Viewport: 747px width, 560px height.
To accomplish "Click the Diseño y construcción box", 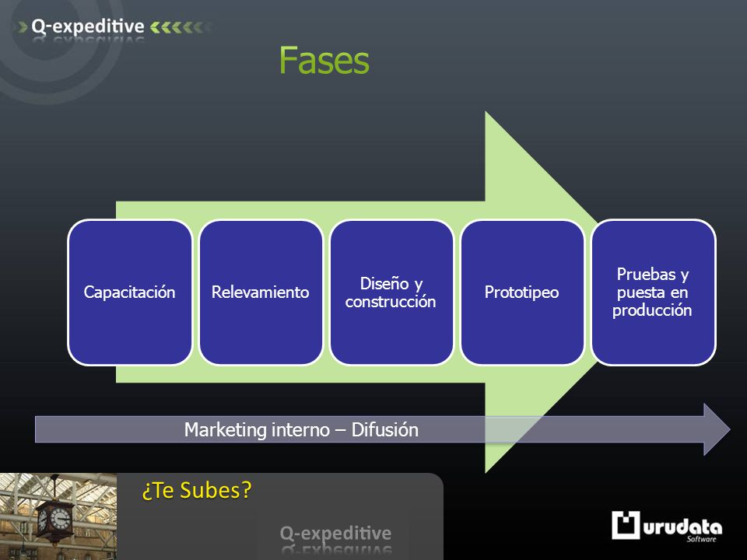I will point(391,292).
